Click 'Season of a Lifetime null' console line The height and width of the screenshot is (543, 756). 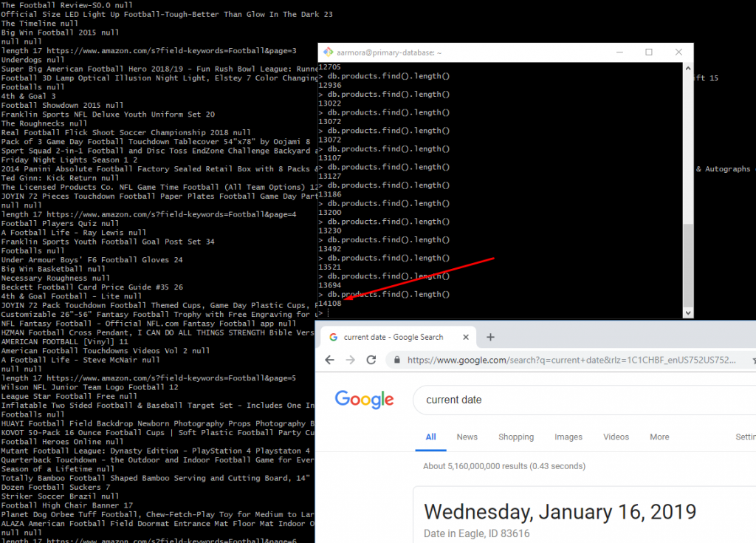point(58,468)
